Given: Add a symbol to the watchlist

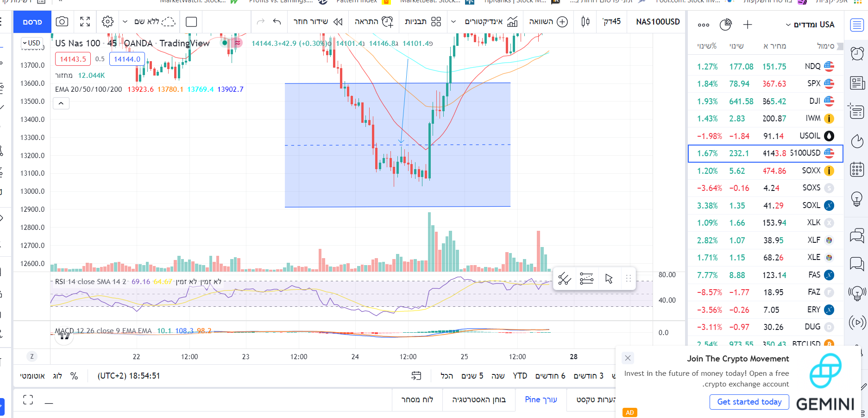Looking at the screenshot, I should [748, 25].
